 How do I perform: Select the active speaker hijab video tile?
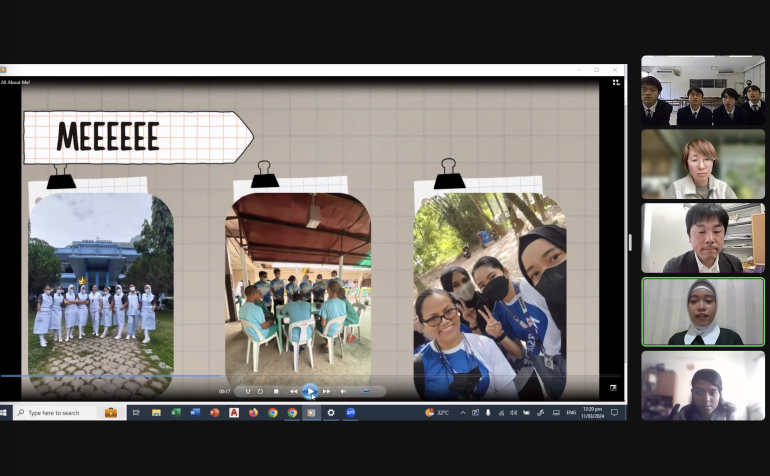point(703,312)
